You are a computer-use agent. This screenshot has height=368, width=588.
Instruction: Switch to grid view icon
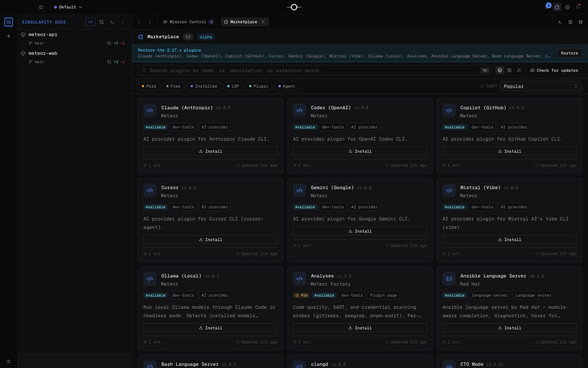(x=509, y=70)
